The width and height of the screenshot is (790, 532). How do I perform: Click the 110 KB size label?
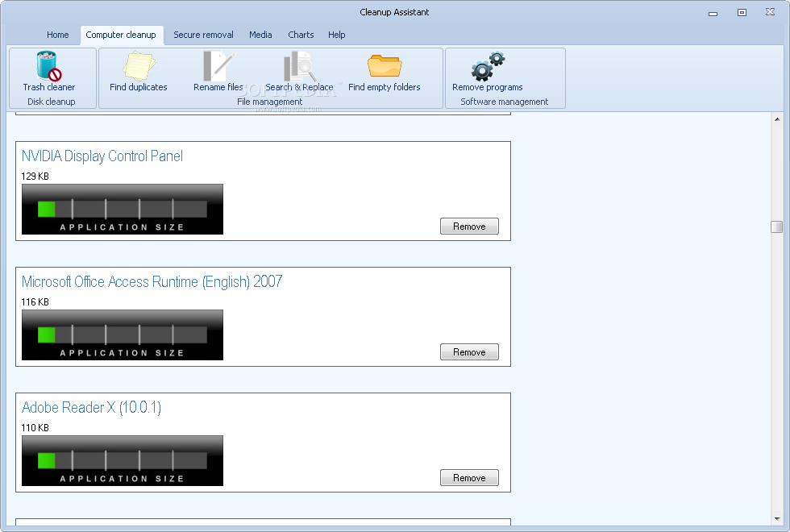pyautogui.click(x=35, y=428)
